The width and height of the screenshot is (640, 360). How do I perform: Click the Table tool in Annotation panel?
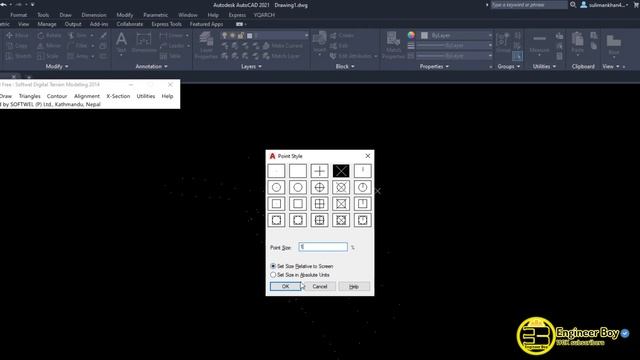pyautogui.click(x=171, y=56)
